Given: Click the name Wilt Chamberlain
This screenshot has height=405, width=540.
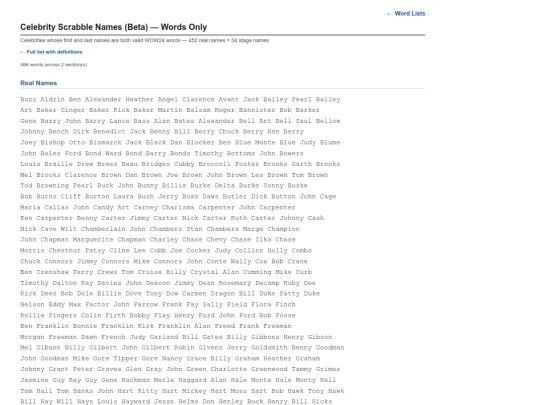Looking at the screenshot, I should (93, 229).
